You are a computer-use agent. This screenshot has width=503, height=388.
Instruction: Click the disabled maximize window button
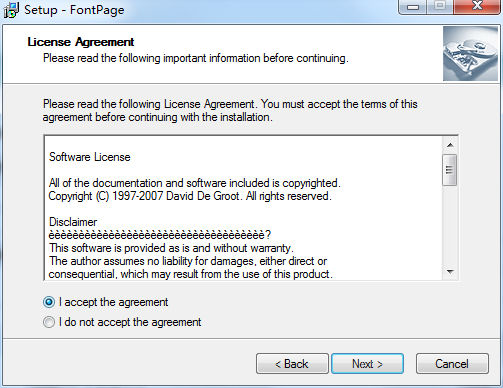pyautogui.click(x=440, y=7)
